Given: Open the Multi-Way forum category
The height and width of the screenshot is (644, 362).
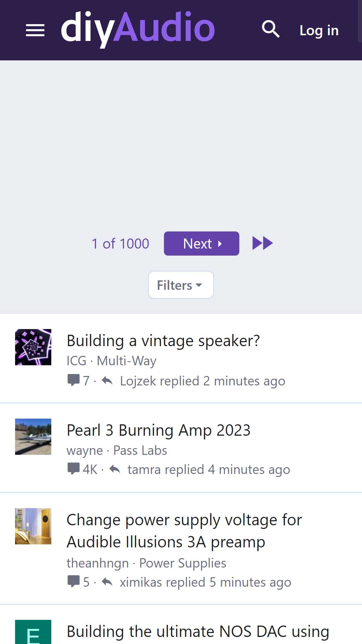Looking at the screenshot, I should (126, 361).
